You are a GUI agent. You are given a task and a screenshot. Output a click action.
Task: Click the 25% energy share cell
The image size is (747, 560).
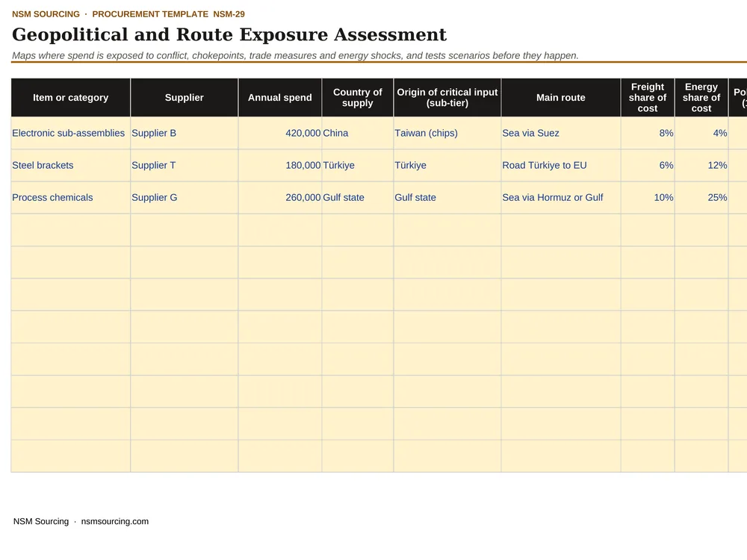(701, 198)
